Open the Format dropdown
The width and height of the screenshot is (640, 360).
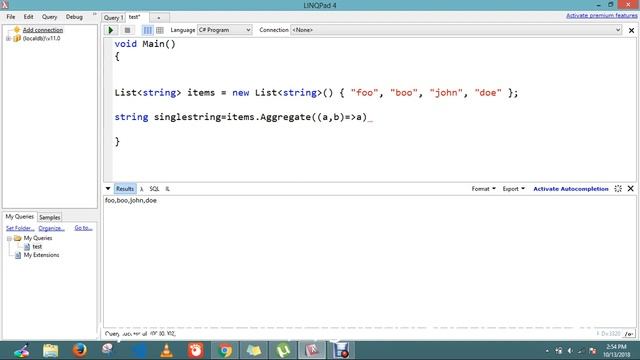pos(484,189)
